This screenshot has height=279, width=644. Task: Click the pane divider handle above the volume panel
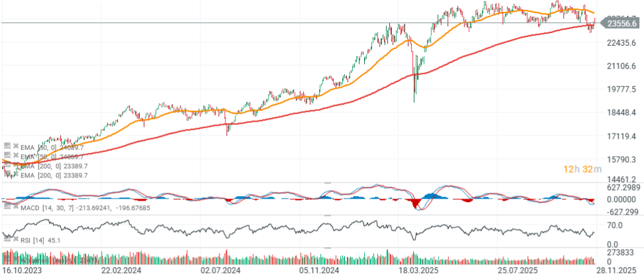pyautogui.click(x=326, y=247)
